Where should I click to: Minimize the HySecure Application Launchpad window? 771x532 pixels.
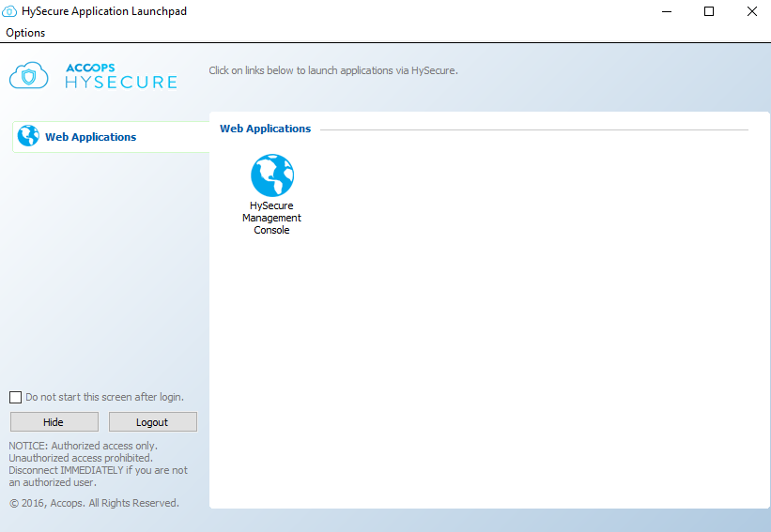coord(667,11)
